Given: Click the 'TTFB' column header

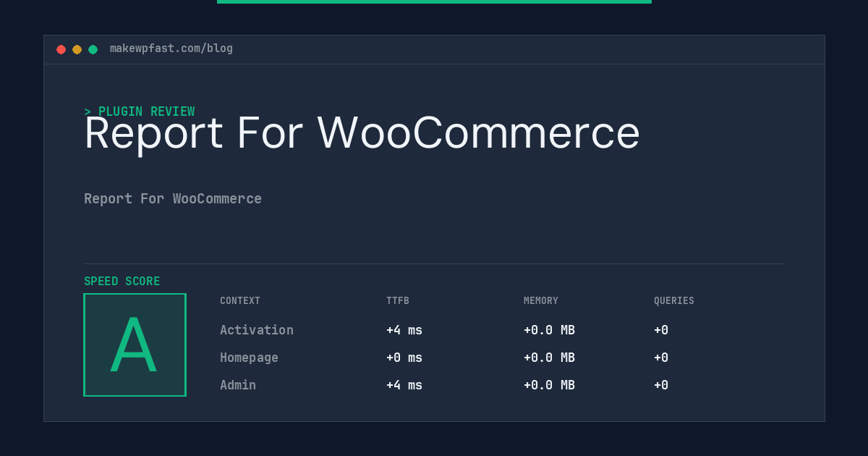Looking at the screenshot, I should (398, 301).
